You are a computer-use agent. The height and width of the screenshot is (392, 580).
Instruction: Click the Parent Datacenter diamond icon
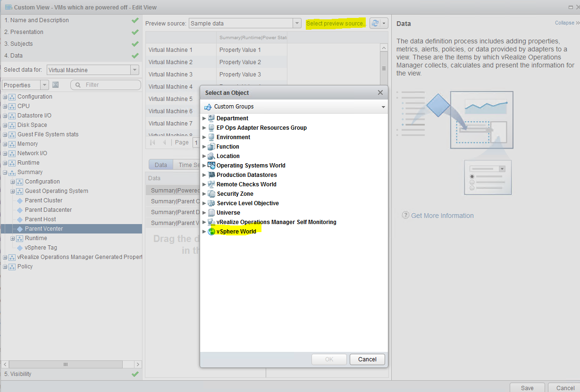click(20, 210)
